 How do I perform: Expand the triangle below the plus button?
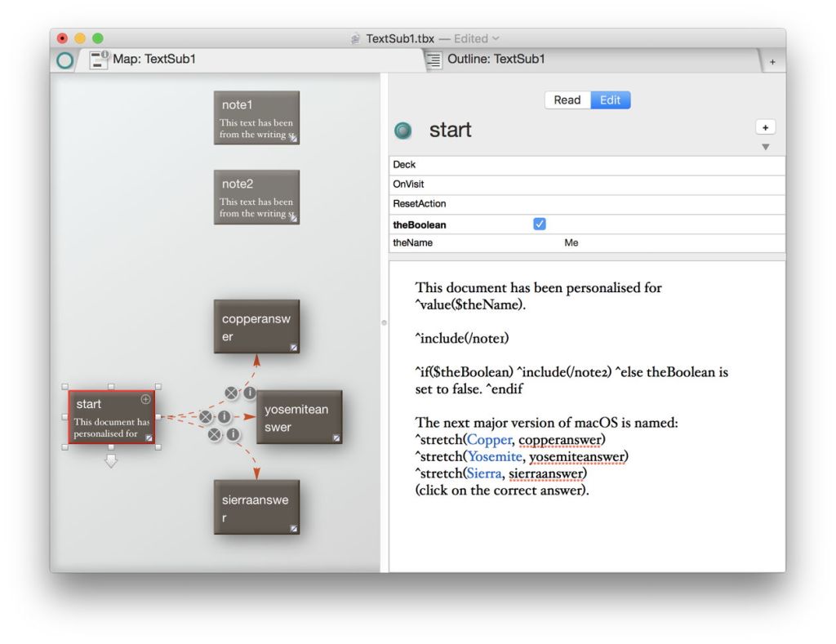(x=765, y=147)
